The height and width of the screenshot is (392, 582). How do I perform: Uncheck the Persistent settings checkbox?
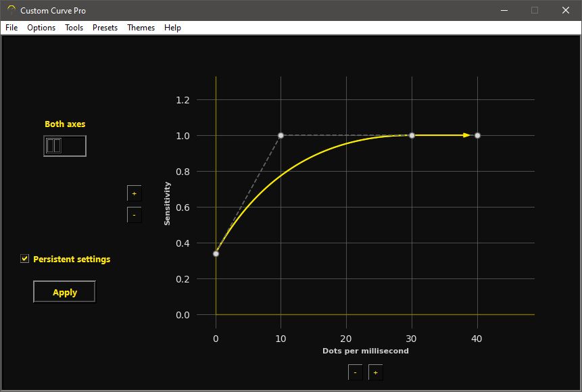pos(24,259)
